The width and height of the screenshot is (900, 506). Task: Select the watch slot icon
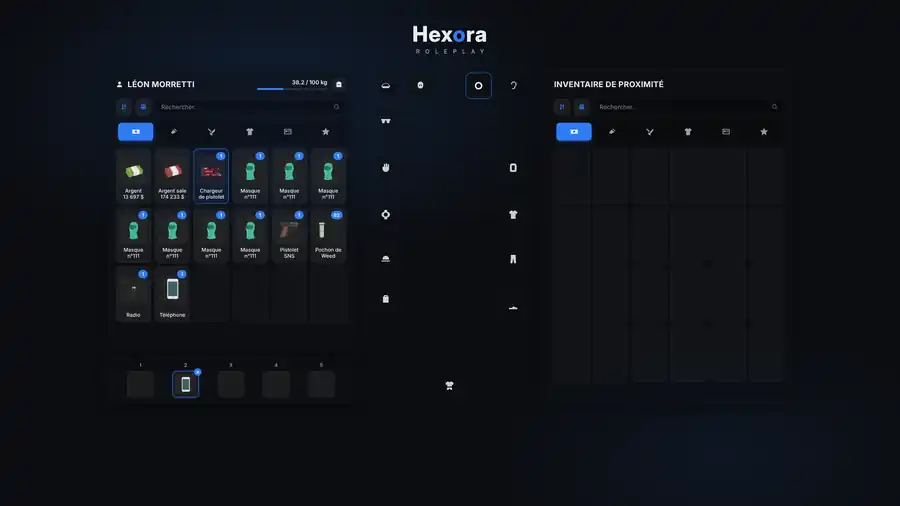[513, 168]
